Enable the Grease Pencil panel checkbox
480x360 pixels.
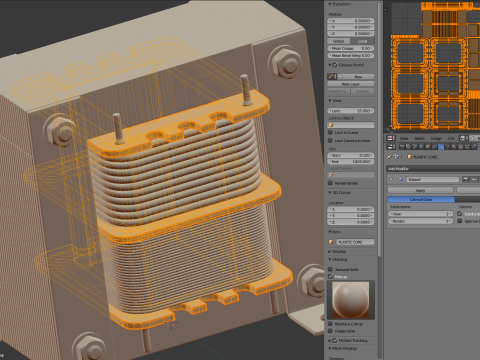tap(335, 65)
